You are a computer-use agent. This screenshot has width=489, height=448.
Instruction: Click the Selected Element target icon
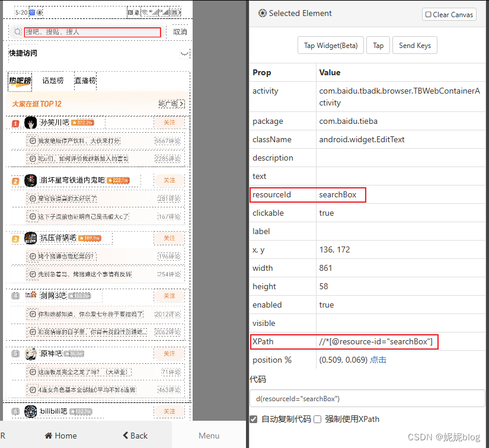[263, 14]
